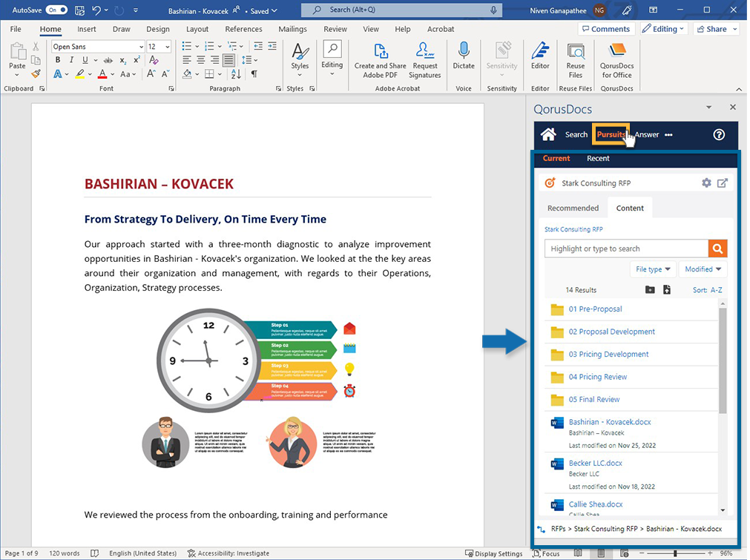Switch to the Recent pursuits tab
This screenshot has height=560, width=750.
pyautogui.click(x=598, y=158)
